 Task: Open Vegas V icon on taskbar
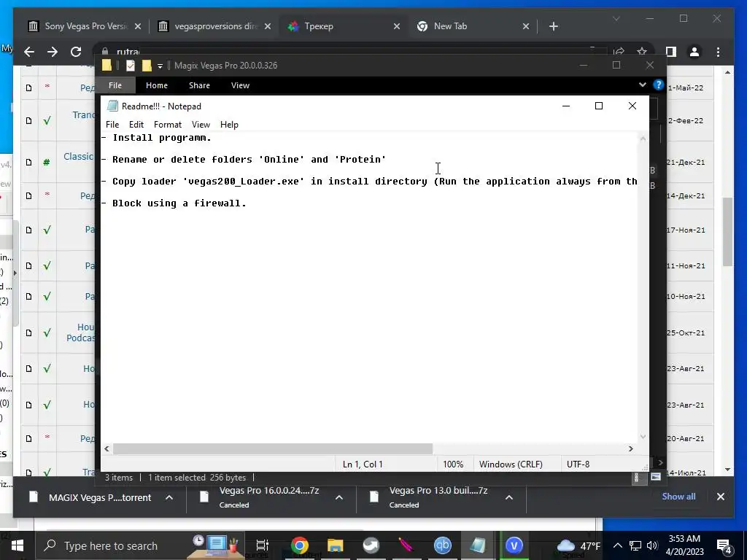point(514,545)
